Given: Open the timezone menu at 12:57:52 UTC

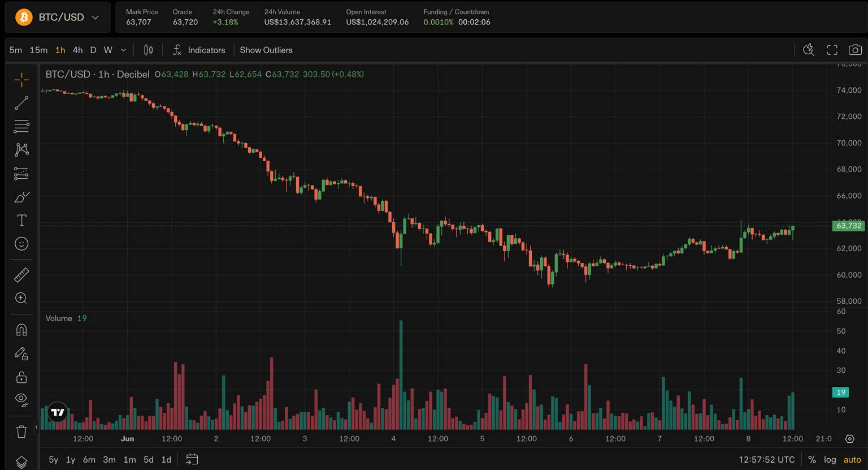Looking at the screenshot, I should (767, 459).
